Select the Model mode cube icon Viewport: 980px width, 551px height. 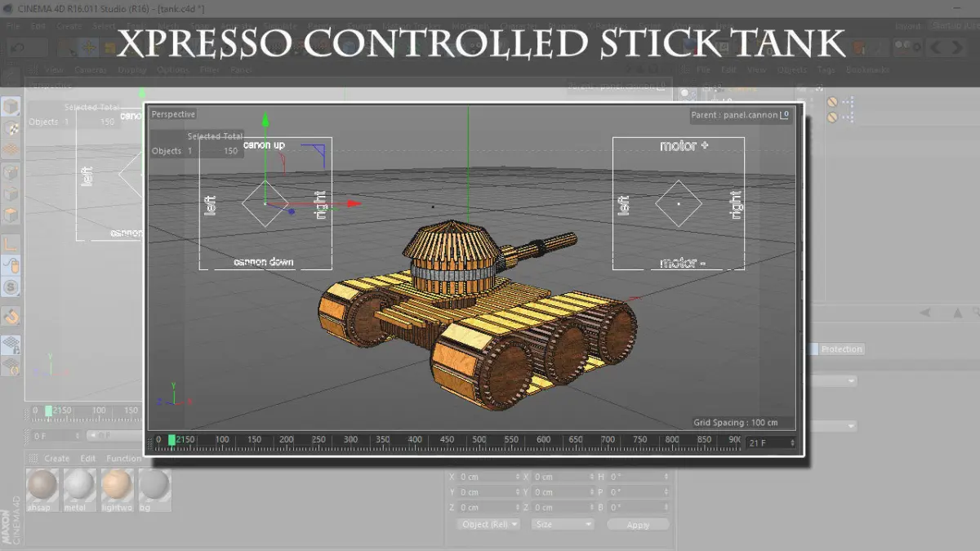[x=11, y=107]
